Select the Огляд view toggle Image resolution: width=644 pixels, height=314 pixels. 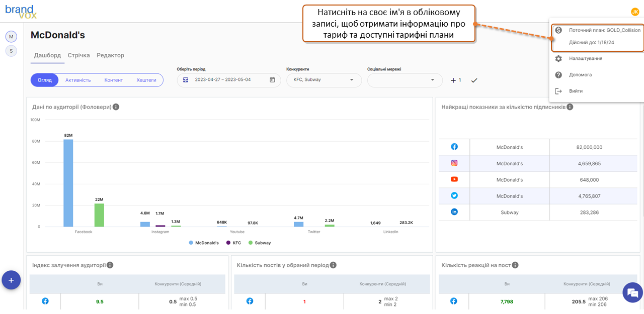(45, 80)
